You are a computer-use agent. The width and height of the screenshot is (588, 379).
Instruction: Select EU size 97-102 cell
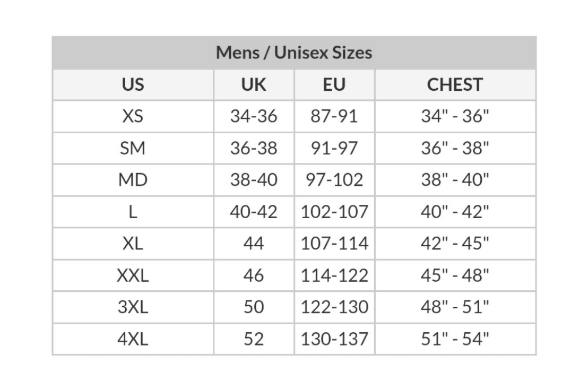334,180
